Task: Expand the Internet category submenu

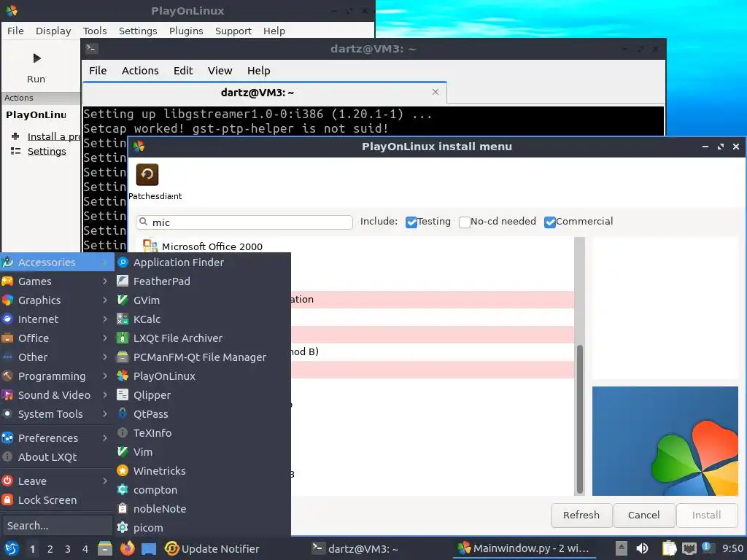Action: coord(56,319)
